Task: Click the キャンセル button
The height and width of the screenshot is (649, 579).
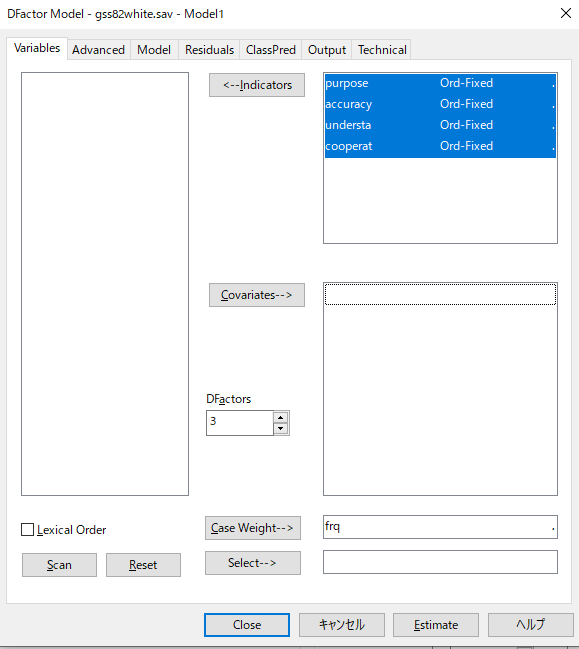Action: 342,625
